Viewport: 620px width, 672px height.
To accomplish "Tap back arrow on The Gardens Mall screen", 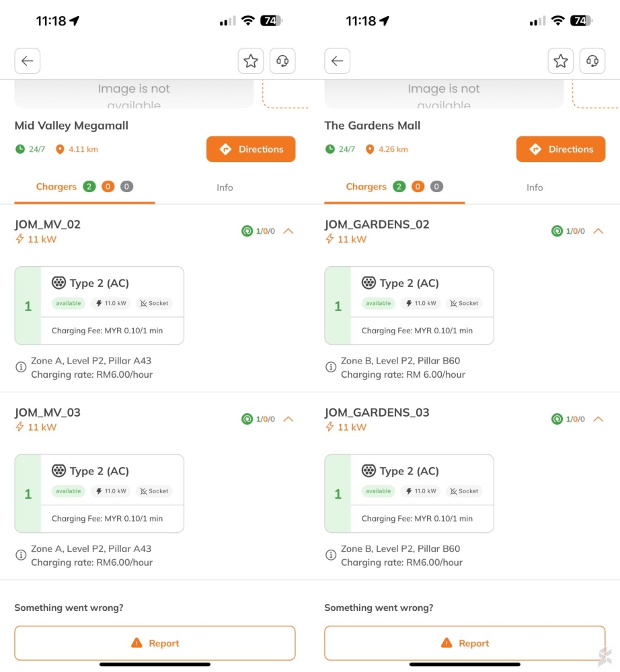I will pyautogui.click(x=338, y=61).
